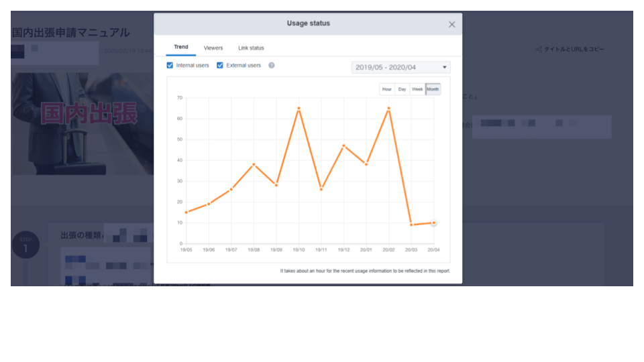
Task: Click the 20/03 data point on chart
Action: tap(411, 225)
